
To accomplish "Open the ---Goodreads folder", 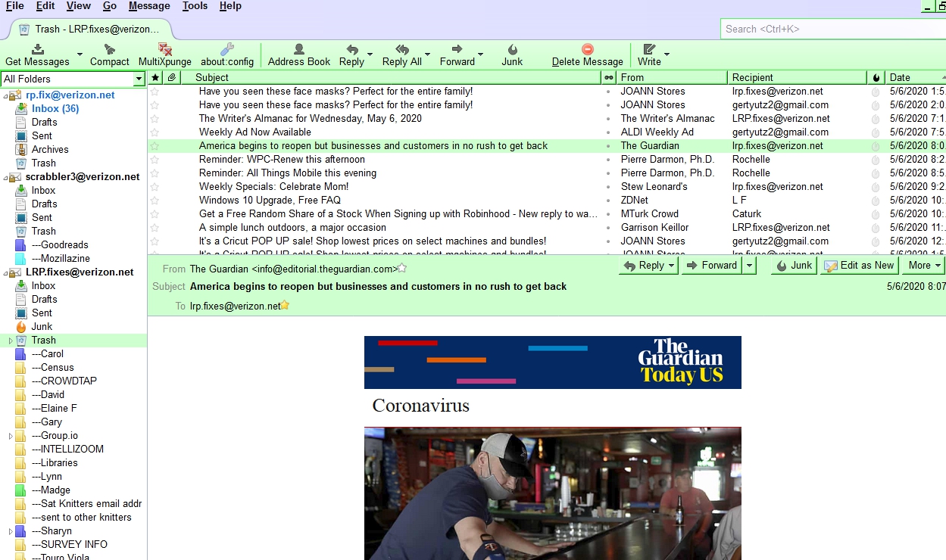I will click(x=60, y=244).
